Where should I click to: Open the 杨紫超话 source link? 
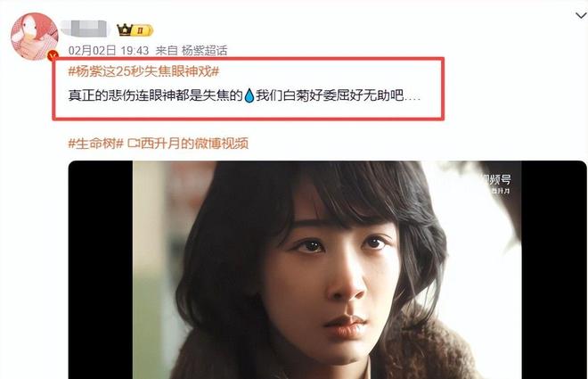click(x=204, y=50)
